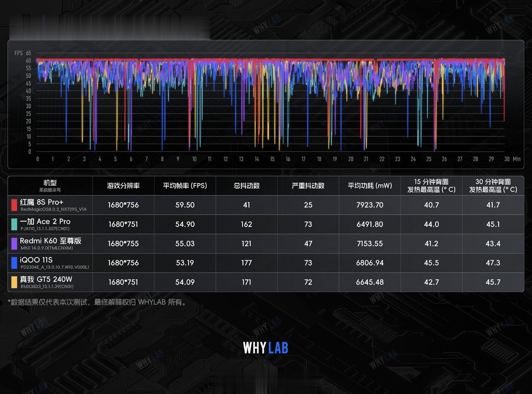Click average frame rate 53.19
This screenshot has height=394, width=532.
click(x=185, y=263)
